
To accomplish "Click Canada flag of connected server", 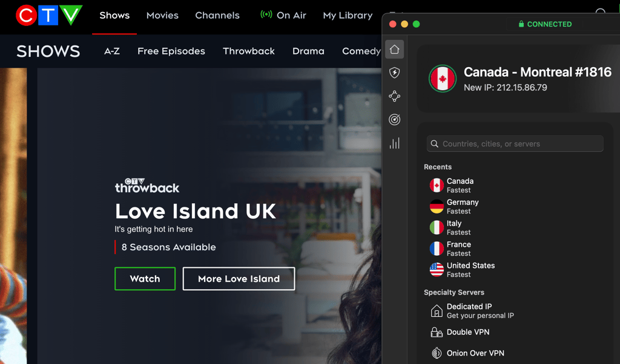I will (443, 79).
